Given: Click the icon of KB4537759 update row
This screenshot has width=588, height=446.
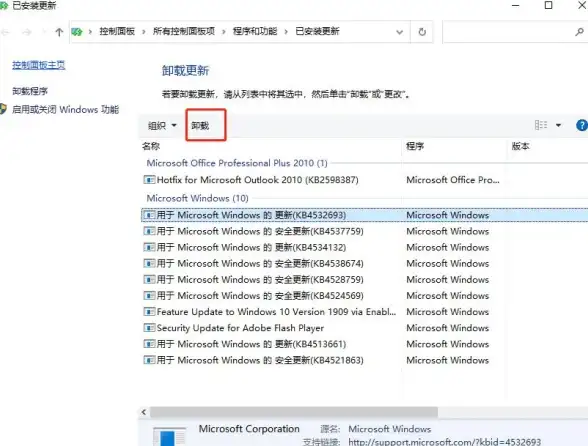Looking at the screenshot, I should coord(149,231).
